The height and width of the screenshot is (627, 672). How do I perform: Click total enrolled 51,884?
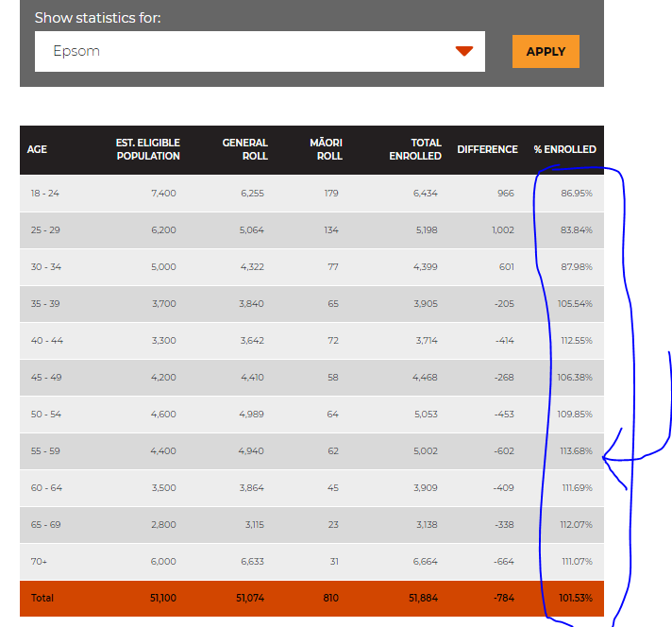(423, 598)
